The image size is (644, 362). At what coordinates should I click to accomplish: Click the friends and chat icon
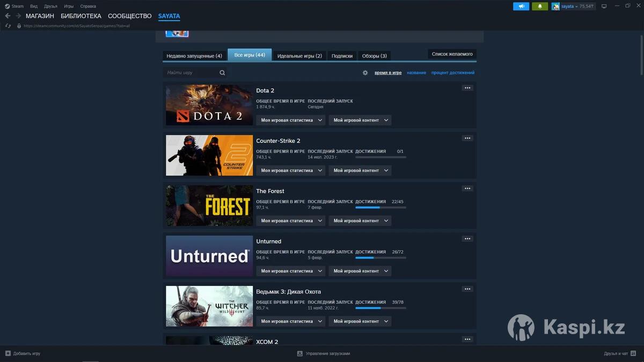click(x=634, y=353)
